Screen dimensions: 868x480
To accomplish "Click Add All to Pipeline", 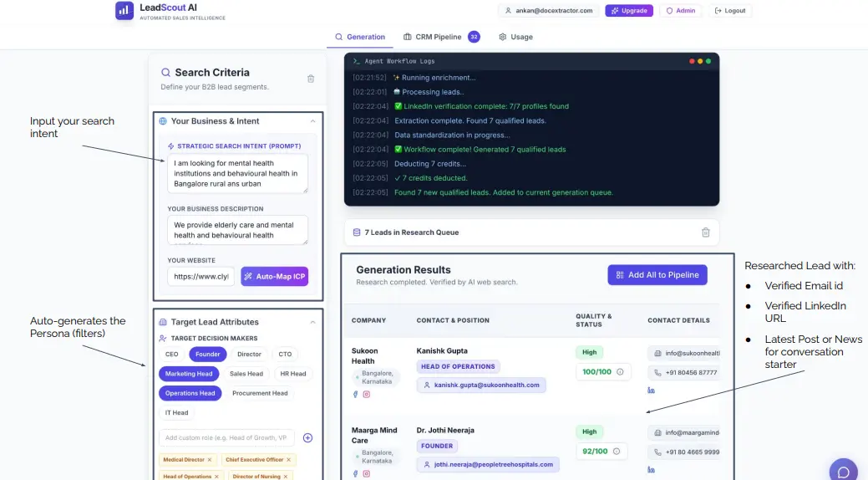I will coord(657,275).
